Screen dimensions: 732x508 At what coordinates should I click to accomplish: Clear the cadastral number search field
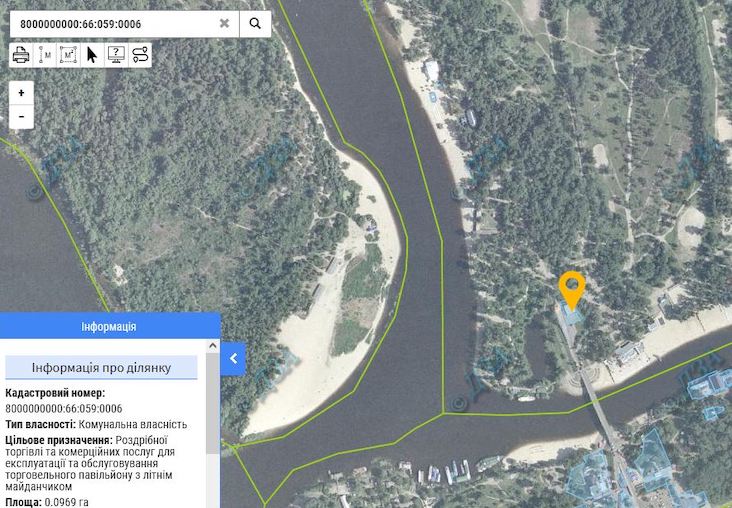[225, 23]
